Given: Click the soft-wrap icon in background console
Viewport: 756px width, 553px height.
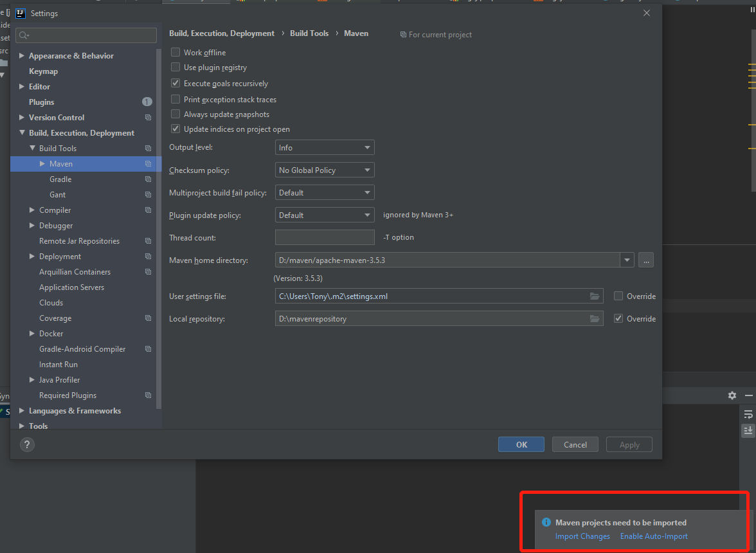Looking at the screenshot, I should [748, 415].
